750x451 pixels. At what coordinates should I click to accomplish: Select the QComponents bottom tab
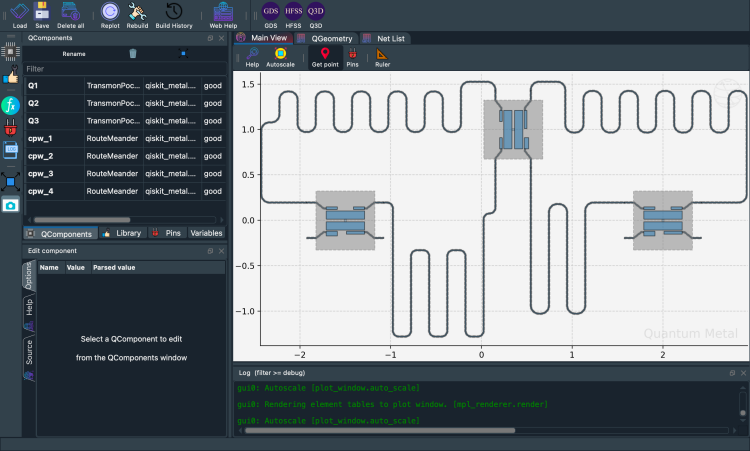point(60,233)
